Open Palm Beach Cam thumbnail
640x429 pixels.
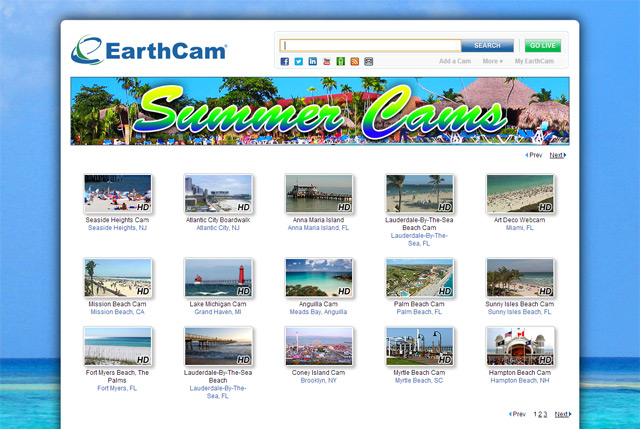420,278
